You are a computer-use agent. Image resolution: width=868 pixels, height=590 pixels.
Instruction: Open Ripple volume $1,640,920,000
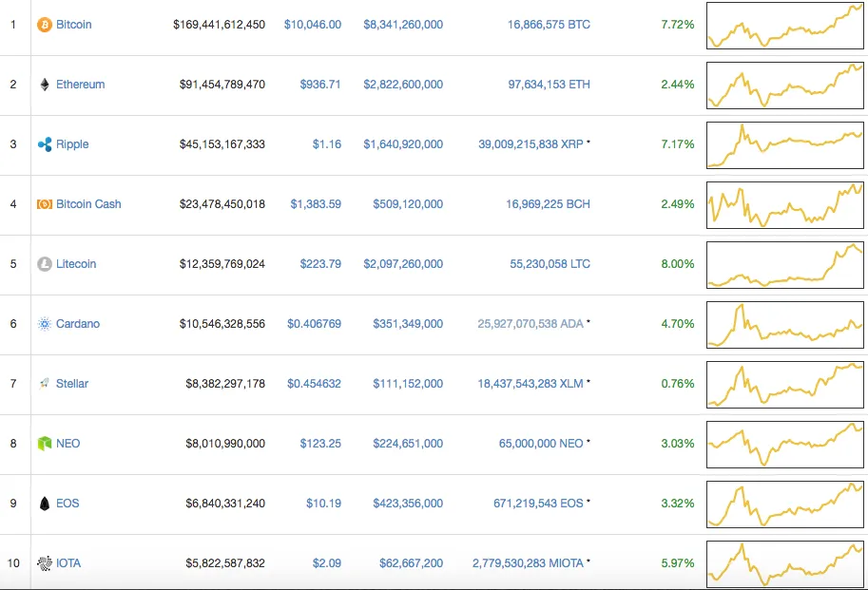(403, 144)
